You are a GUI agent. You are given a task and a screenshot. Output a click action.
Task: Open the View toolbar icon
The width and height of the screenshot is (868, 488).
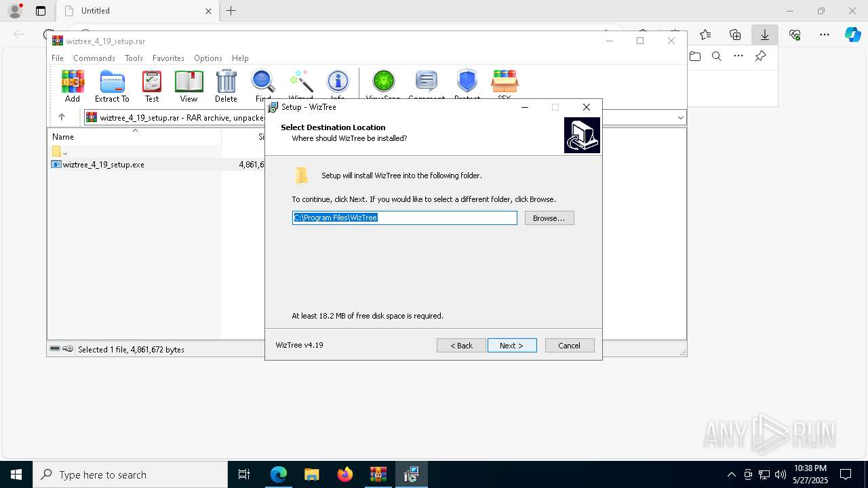189,86
